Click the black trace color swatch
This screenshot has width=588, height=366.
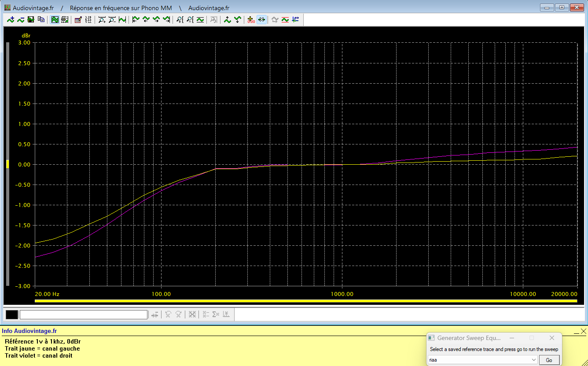click(12, 314)
